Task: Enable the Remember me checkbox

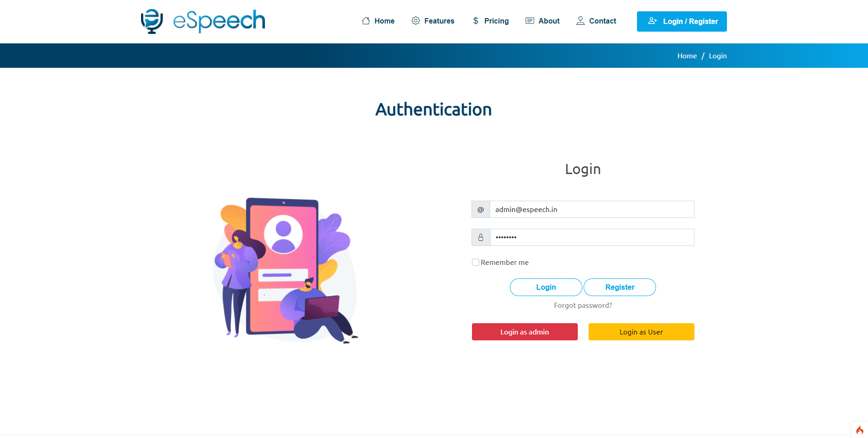Action: (x=476, y=262)
